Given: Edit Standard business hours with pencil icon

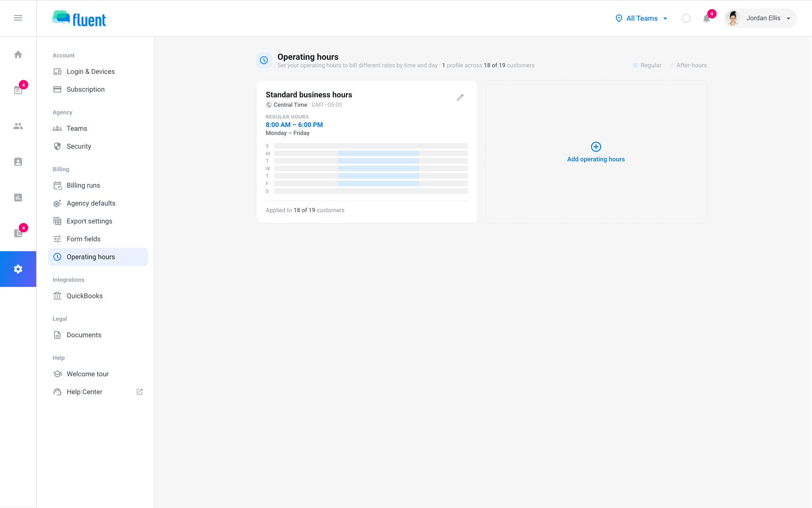Looking at the screenshot, I should point(460,97).
